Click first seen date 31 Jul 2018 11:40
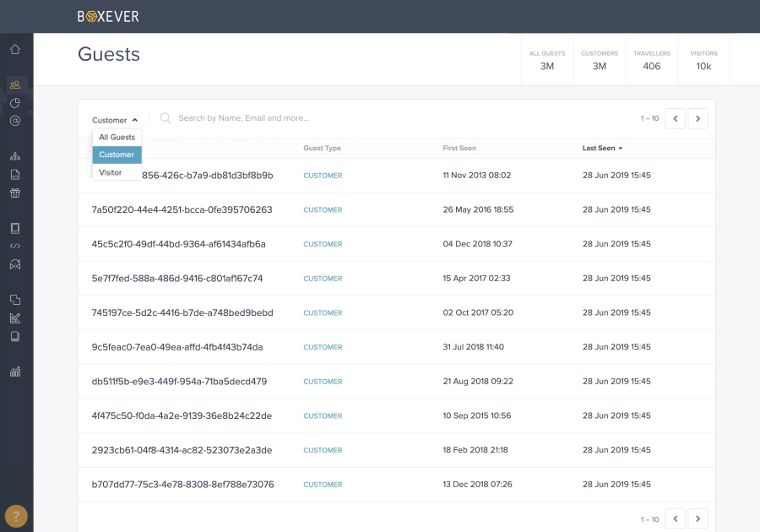This screenshot has width=760, height=532. click(x=473, y=347)
